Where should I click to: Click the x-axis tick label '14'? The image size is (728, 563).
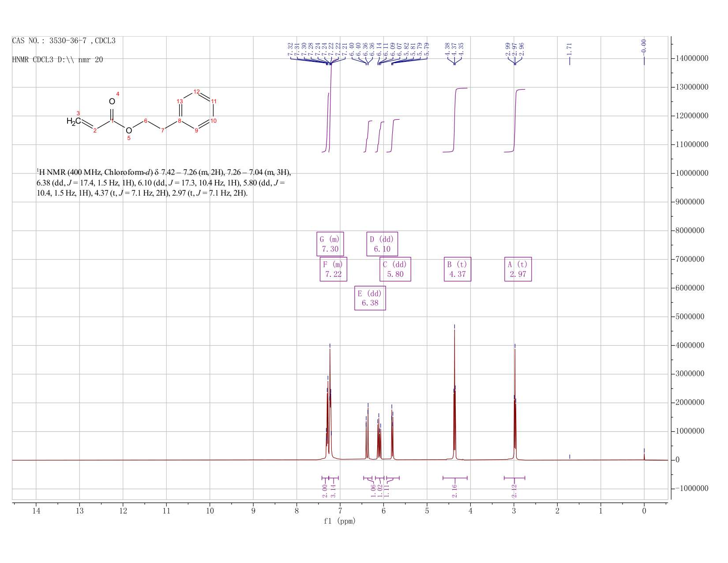click(x=36, y=511)
